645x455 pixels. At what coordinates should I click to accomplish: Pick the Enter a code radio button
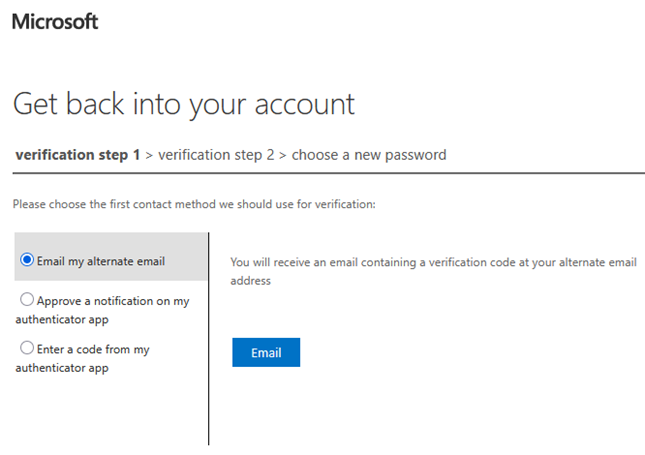[27, 349]
